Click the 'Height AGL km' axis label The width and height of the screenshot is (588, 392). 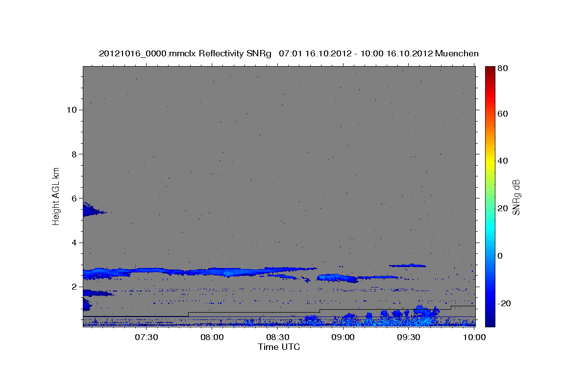pos(56,196)
